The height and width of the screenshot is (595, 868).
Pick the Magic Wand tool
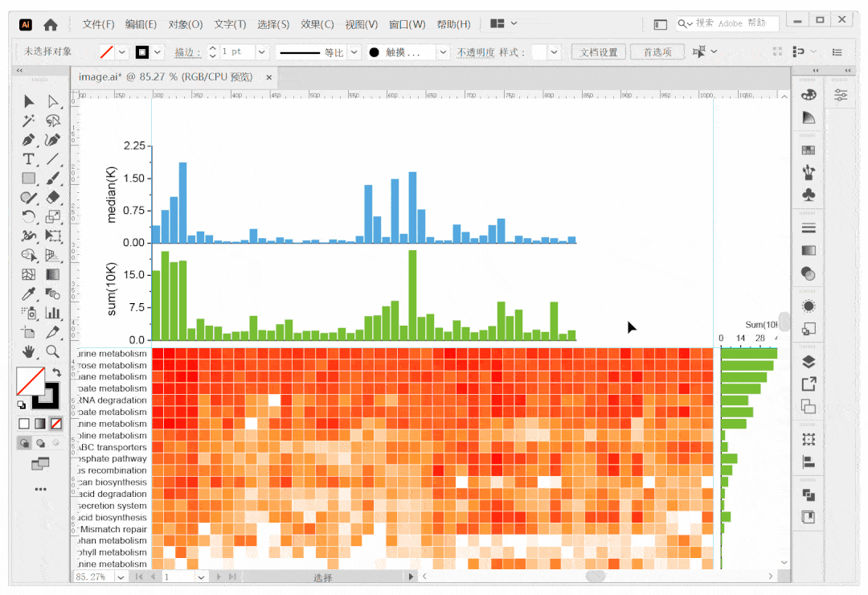(29, 121)
